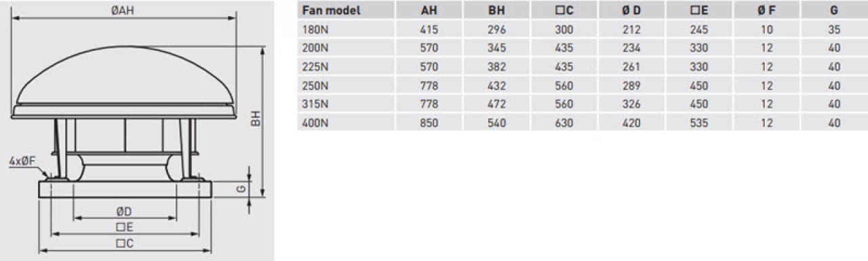Click the 200N fan model row
Screen dimensions: 868x261
point(583,48)
